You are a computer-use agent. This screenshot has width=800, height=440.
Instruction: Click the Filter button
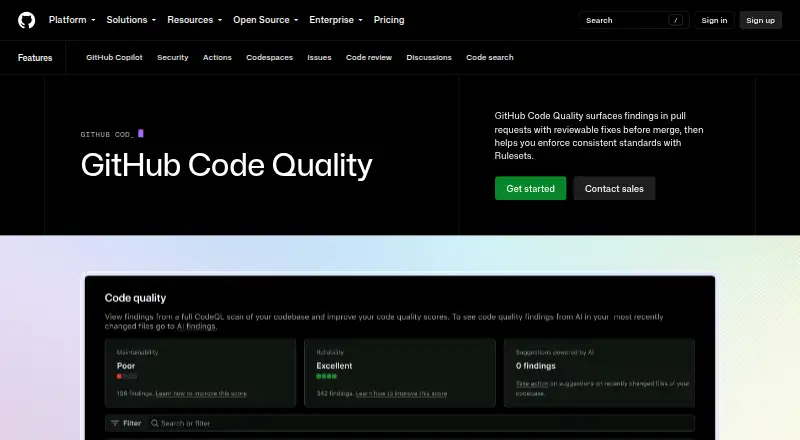click(126, 423)
